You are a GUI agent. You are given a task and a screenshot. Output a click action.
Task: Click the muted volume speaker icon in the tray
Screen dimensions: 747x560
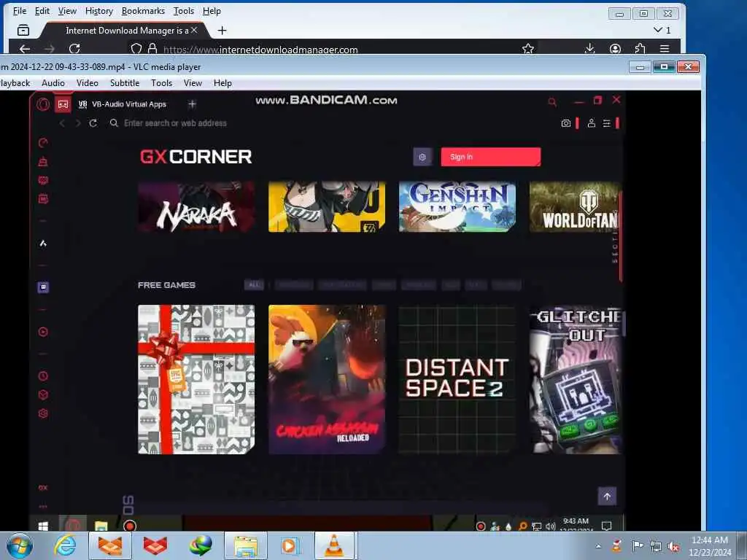[673, 546]
